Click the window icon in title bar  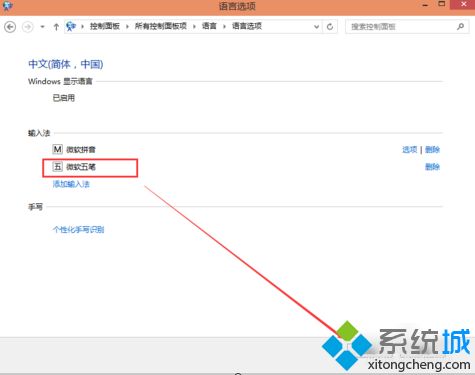point(7,6)
